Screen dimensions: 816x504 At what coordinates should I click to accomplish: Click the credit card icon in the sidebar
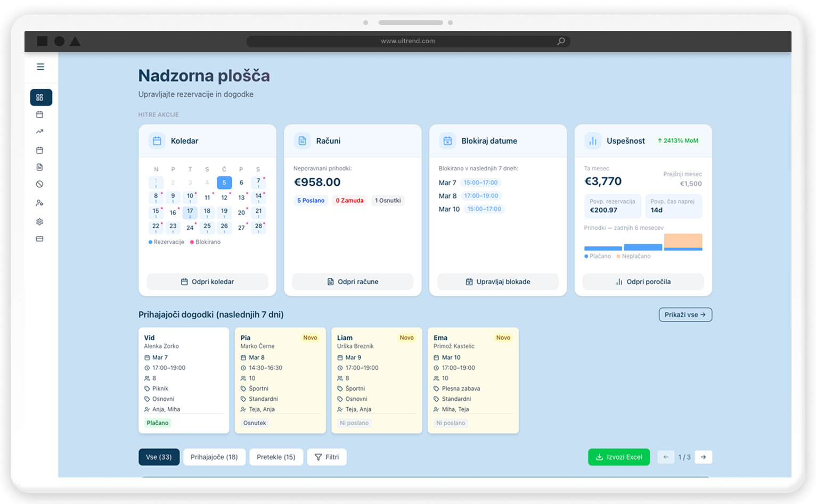pyautogui.click(x=39, y=239)
